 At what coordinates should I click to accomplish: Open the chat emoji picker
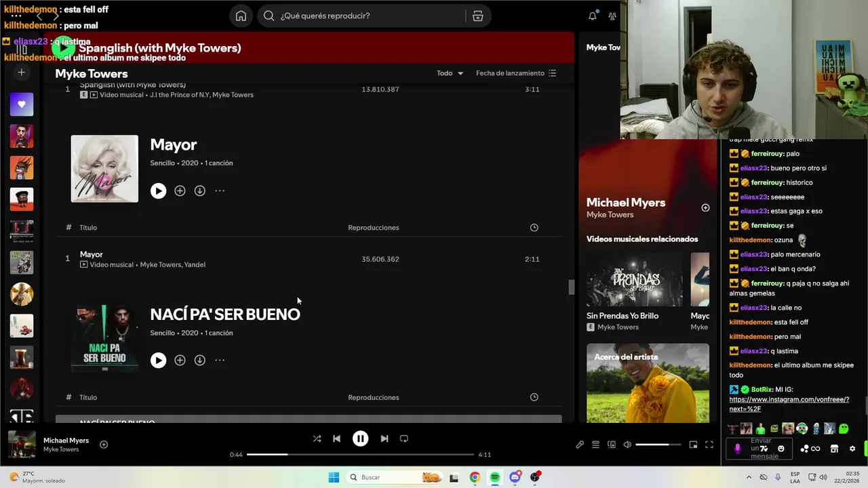coord(781,449)
